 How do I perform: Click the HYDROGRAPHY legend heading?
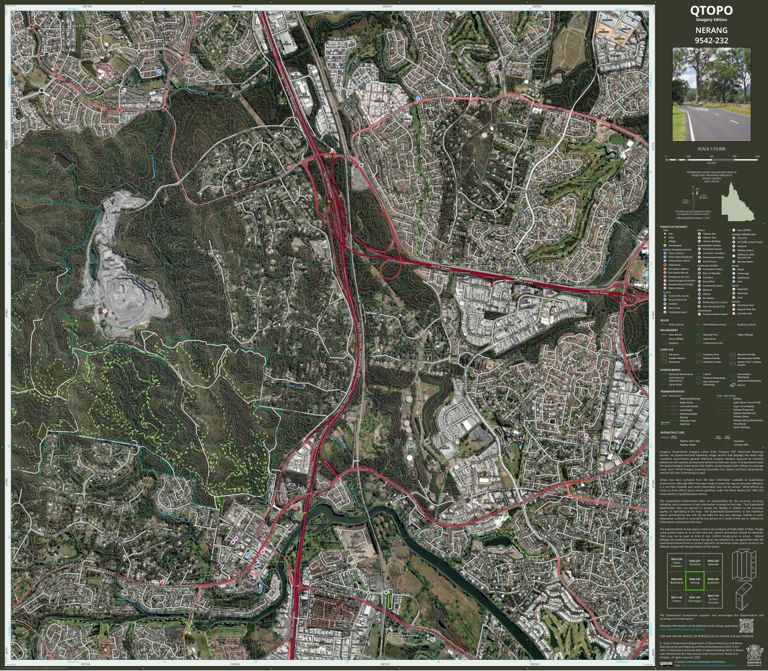pyautogui.click(x=671, y=370)
